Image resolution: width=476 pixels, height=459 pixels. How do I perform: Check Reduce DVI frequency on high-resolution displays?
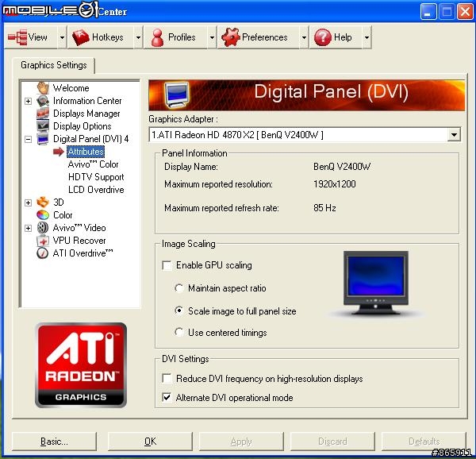tap(167, 379)
